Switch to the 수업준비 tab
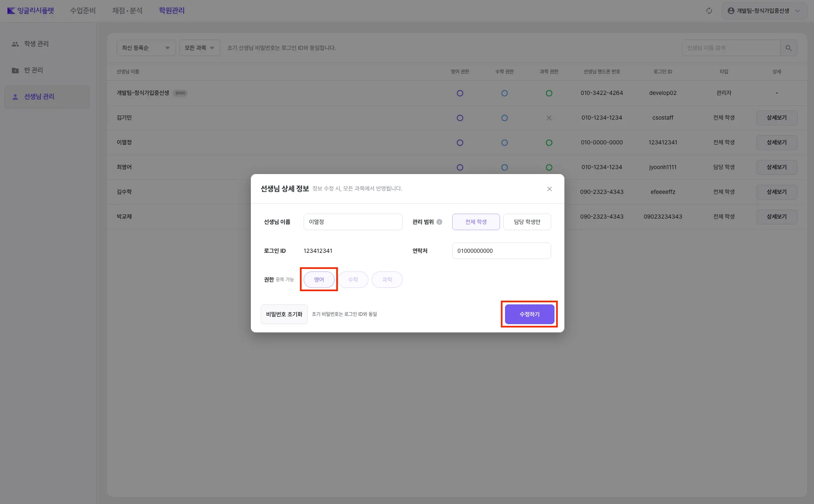The height and width of the screenshot is (504, 814). tap(83, 11)
